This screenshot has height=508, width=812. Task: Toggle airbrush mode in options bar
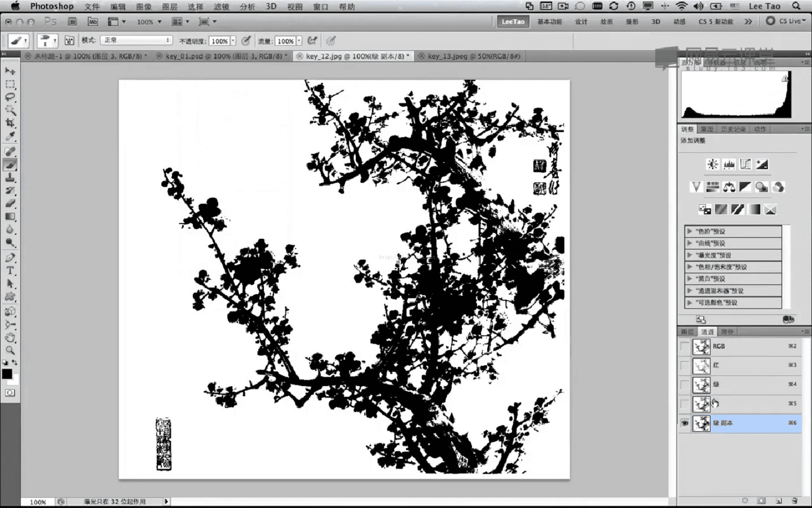[x=312, y=41]
